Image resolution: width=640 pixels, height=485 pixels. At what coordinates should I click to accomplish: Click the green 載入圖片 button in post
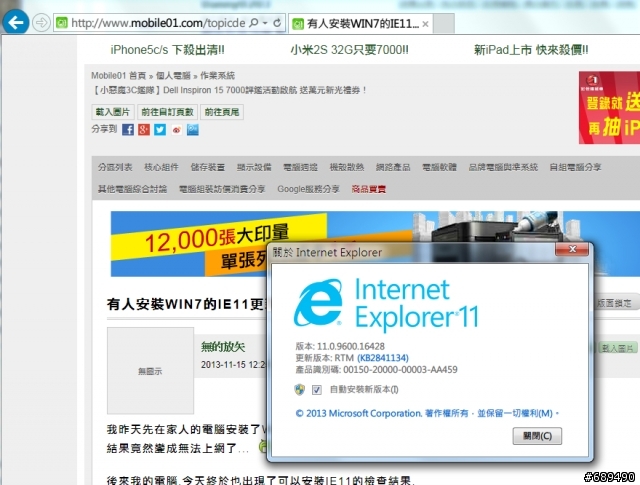click(618, 348)
